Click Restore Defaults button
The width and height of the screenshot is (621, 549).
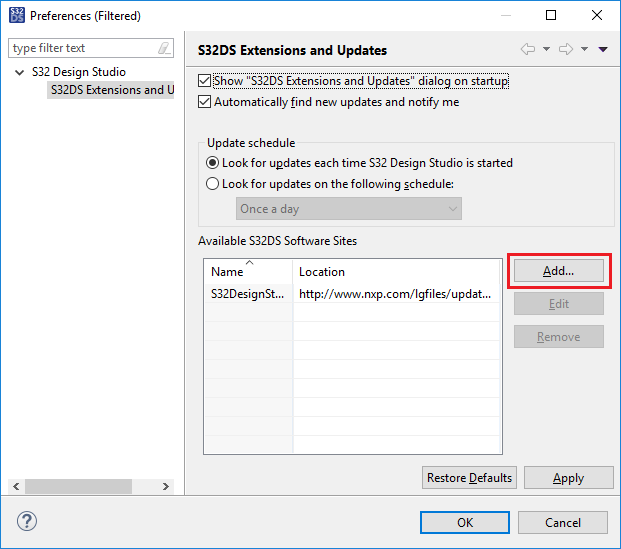[x=469, y=478]
